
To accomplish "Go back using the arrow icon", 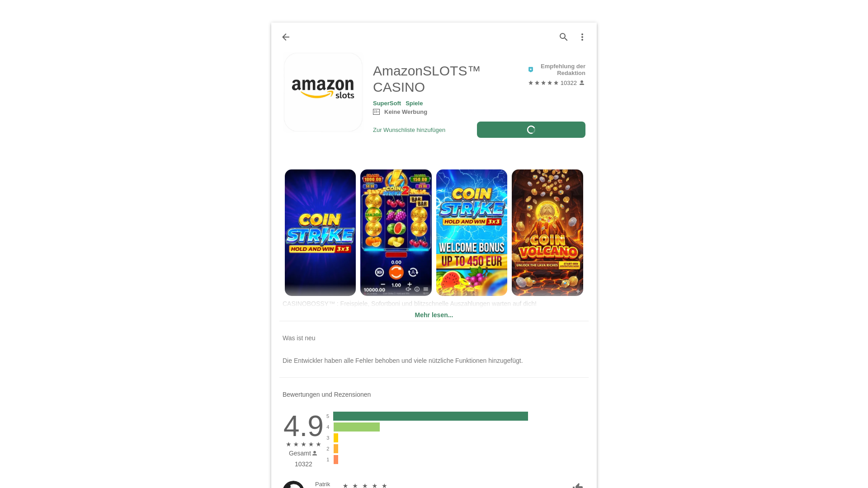I will coord(286,37).
